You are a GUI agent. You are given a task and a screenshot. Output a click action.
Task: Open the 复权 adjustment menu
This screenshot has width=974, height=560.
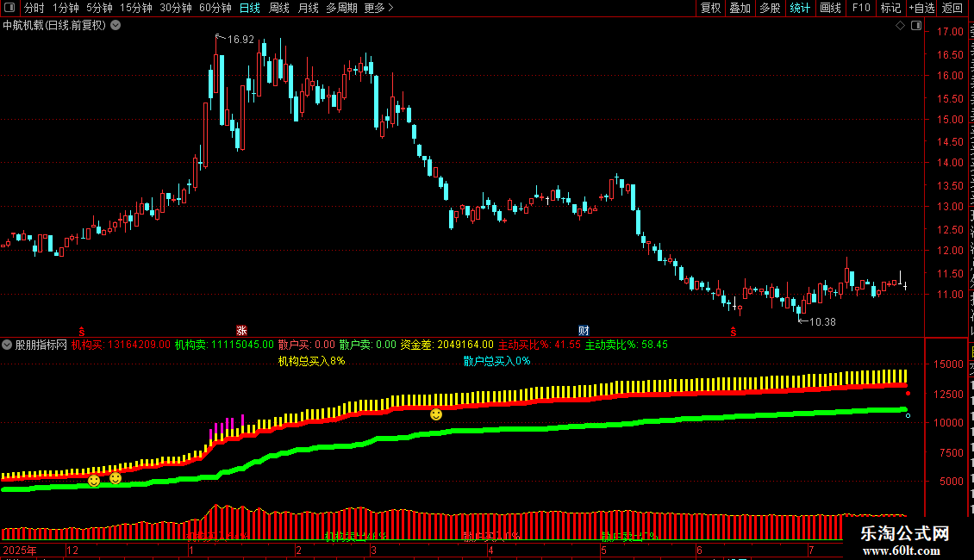pyautogui.click(x=710, y=8)
